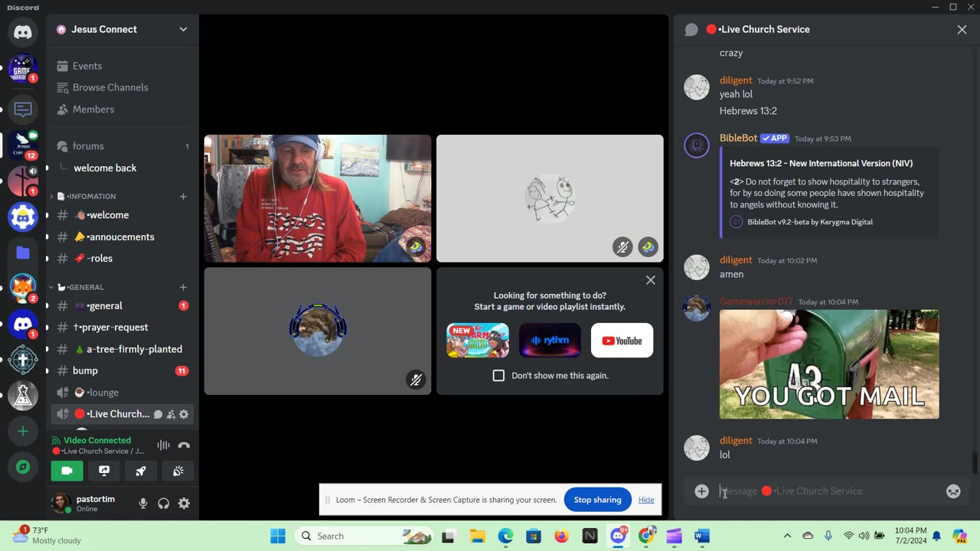
Task: Check Don't show me this again
Action: (x=498, y=375)
